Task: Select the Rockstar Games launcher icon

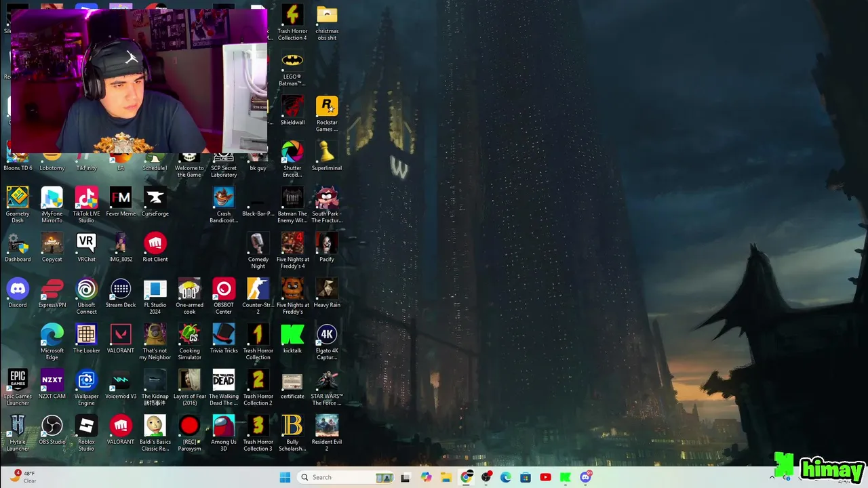Action: click(327, 114)
